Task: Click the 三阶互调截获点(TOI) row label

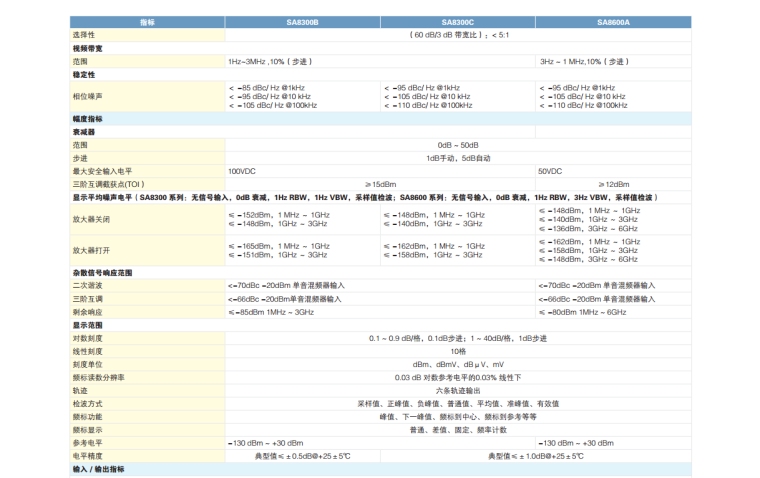Action: [x=102, y=184]
